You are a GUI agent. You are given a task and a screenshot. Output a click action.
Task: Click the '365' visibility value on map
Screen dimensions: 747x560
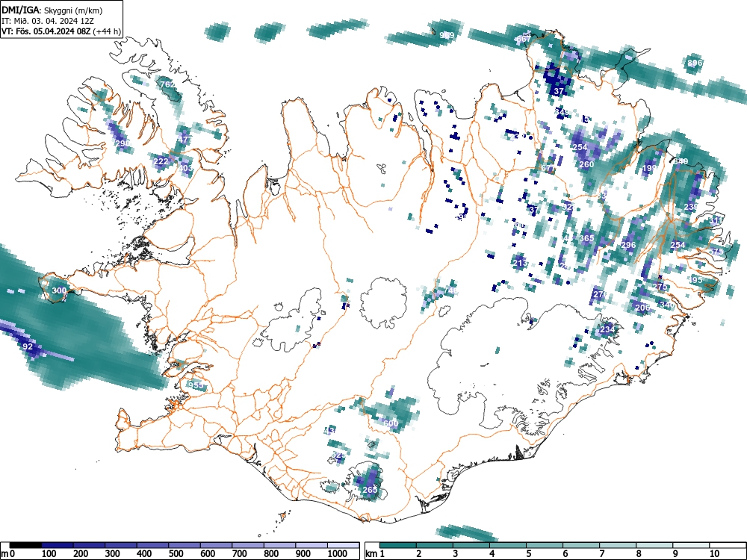[587, 238]
